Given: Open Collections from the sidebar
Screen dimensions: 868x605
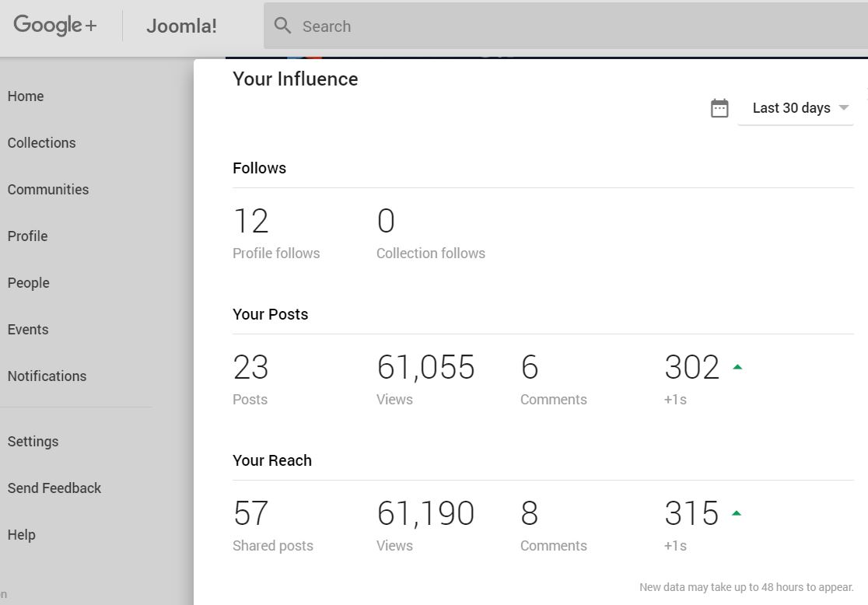Looking at the screenshot, I should [42, 143].
